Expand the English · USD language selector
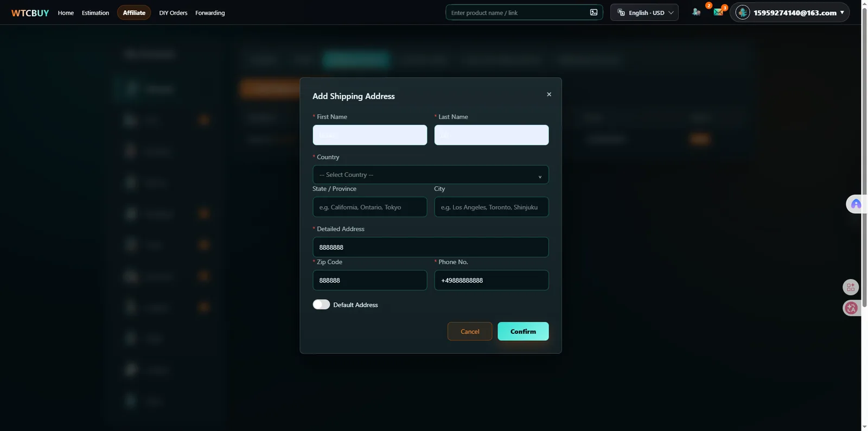The height and width of the screenshot is (431, 868). (x=644, y=12)
